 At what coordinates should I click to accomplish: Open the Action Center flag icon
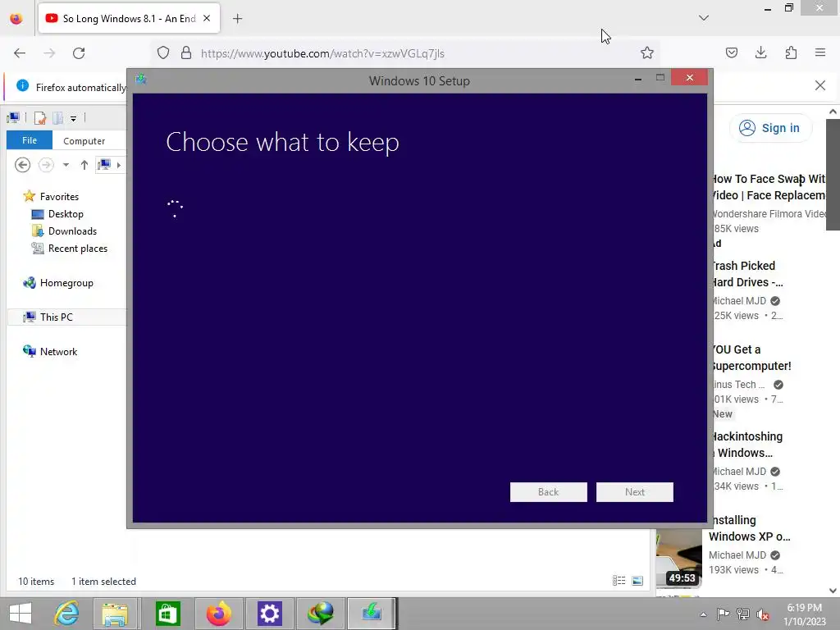(x=723, y=614)
